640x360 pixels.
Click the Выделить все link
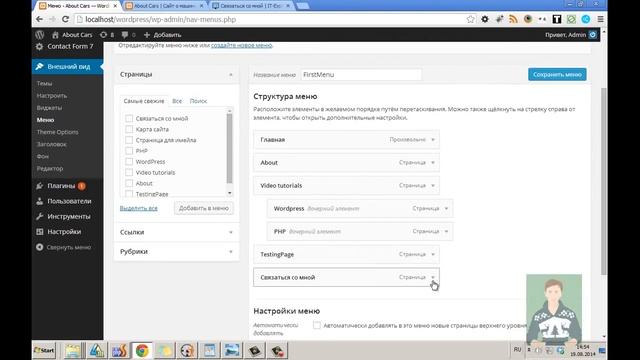coord(139,208)
